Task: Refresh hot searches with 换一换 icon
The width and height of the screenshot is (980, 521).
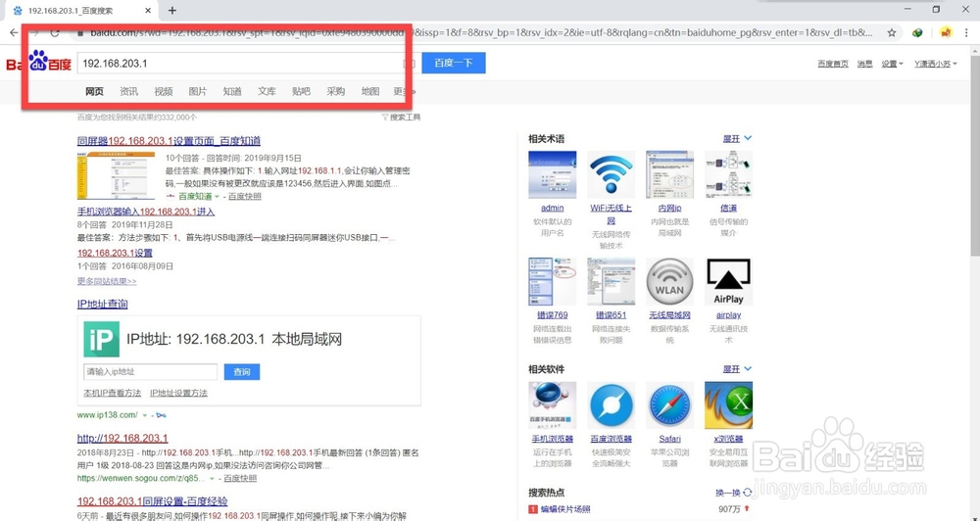Action: 748,493
